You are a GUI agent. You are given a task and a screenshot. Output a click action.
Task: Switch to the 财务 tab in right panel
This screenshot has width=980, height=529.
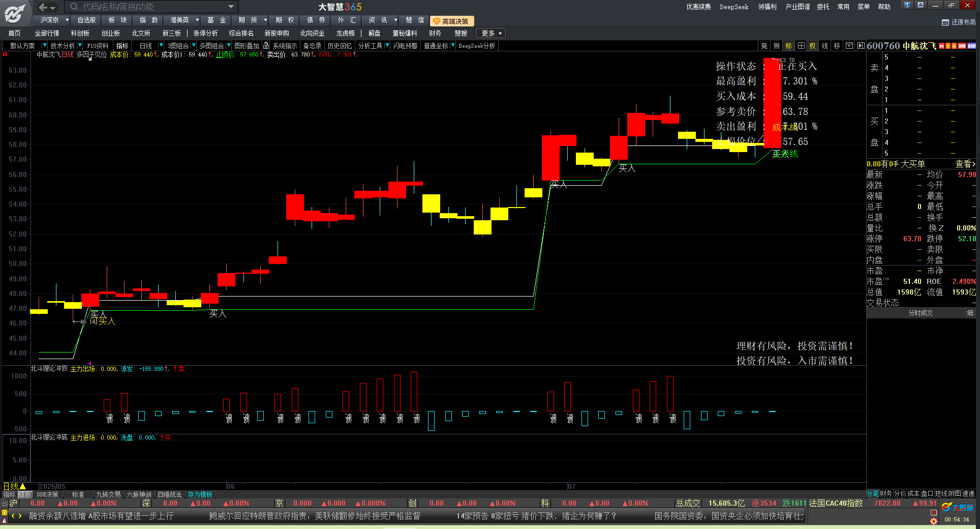click(x=886, y=493)
